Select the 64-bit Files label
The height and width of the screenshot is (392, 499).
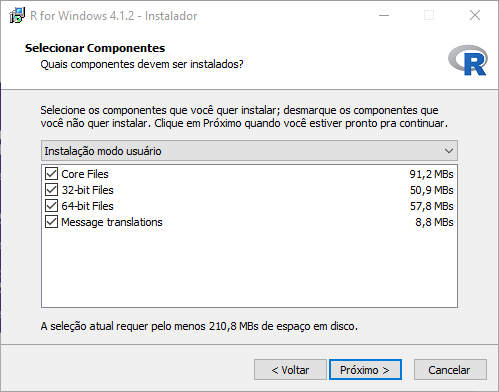click(87, 206)
